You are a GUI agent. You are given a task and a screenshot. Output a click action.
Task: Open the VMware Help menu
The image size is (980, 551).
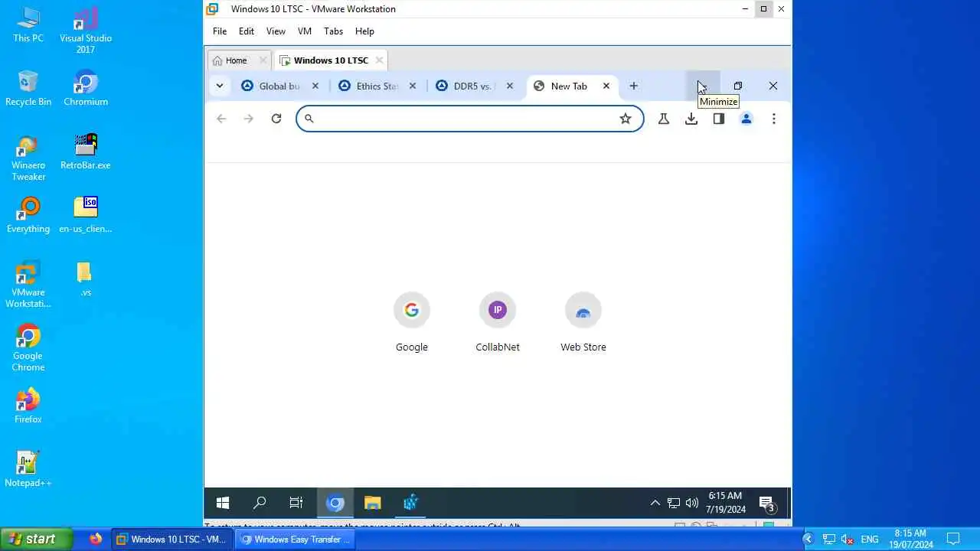pyautogui.click(x=364, y=31)
